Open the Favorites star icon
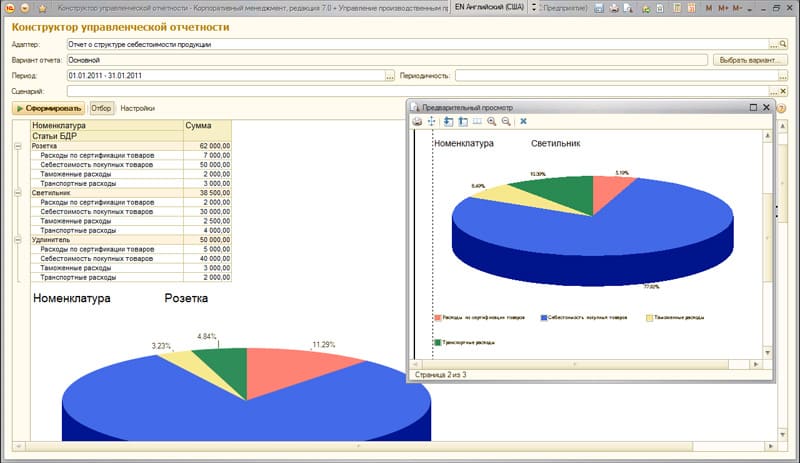The height and width of the screenshot is (463, 800). click(x=42, y=8)
